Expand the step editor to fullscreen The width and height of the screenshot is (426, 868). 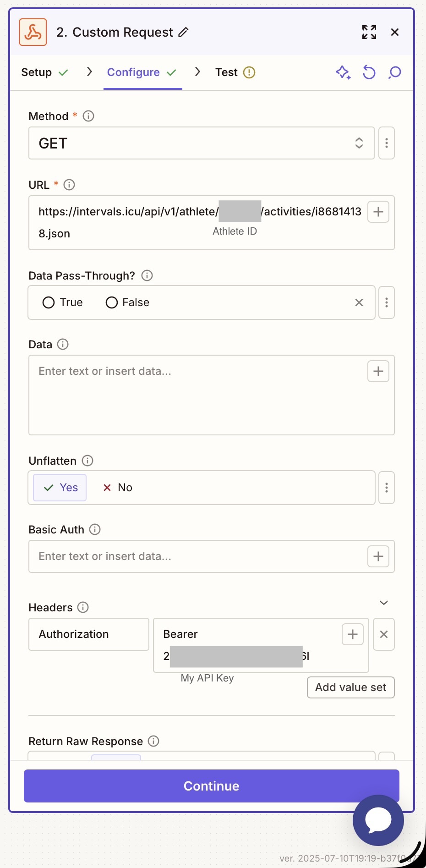[369, 32]
